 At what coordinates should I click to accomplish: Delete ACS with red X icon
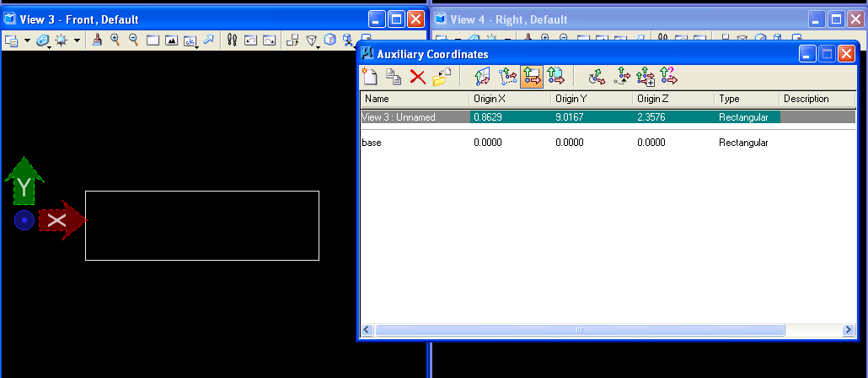(417, 77)
